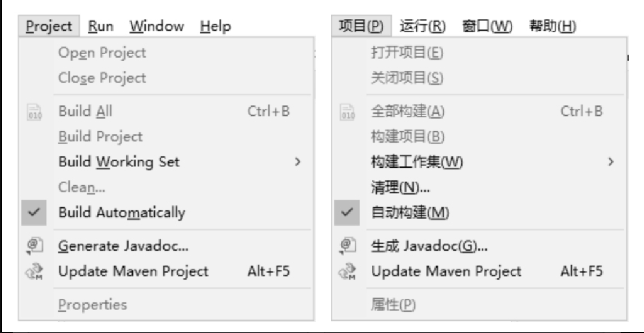Expand the Build Working Set submenu arrow
The height and width of the screenshot is (333, 644).
[297, 161]
